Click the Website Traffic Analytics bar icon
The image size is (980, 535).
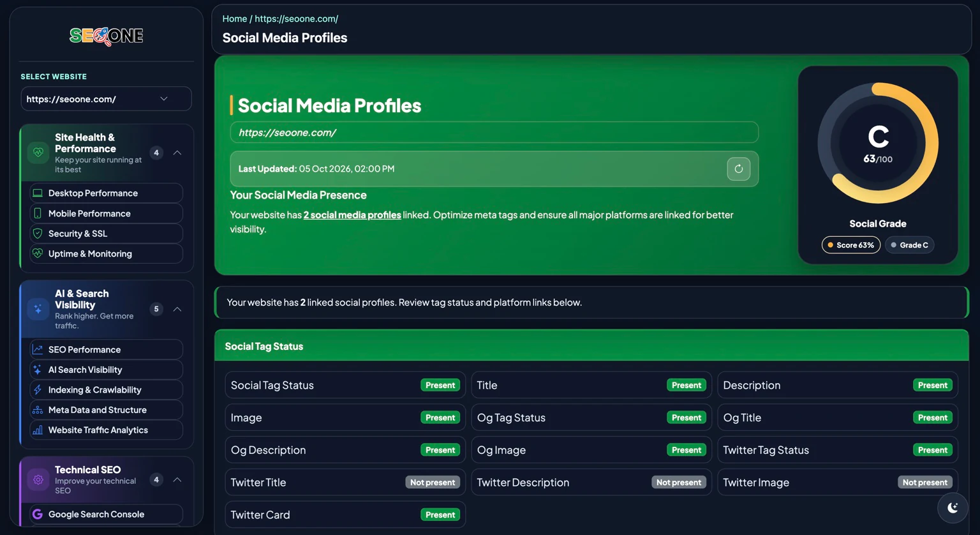[x=38, y=430]
